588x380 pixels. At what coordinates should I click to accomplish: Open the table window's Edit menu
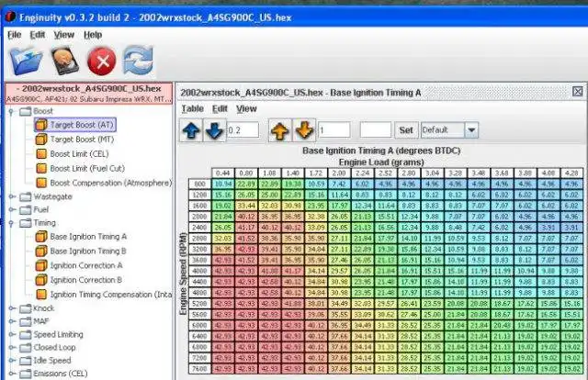220,108
